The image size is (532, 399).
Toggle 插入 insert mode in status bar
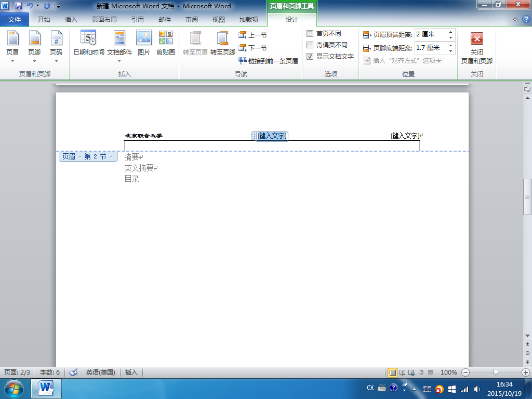pyautogui.click(x=131, y=373)
